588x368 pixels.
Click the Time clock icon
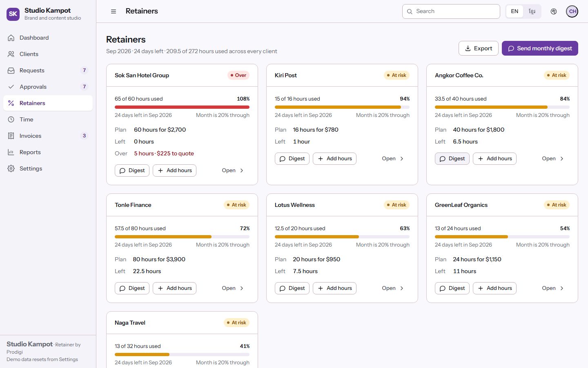(11, 119)
